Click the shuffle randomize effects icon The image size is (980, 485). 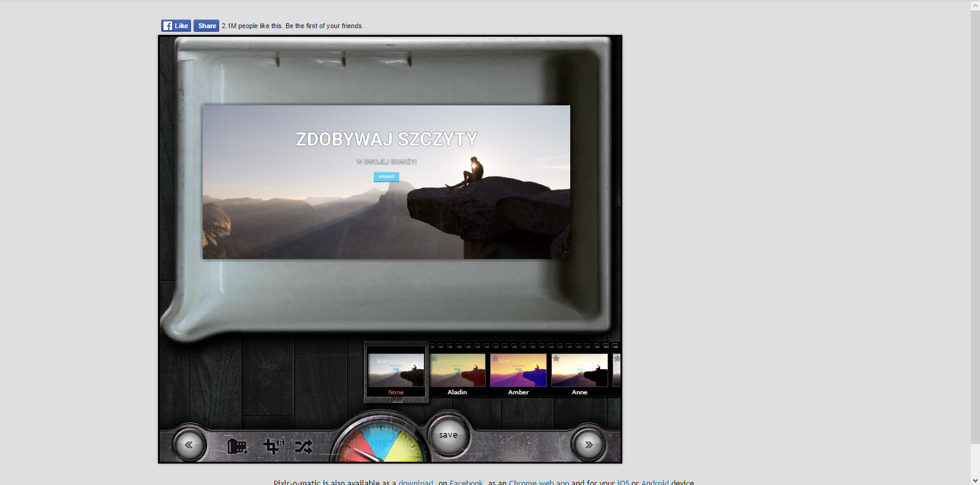(303, 446)
